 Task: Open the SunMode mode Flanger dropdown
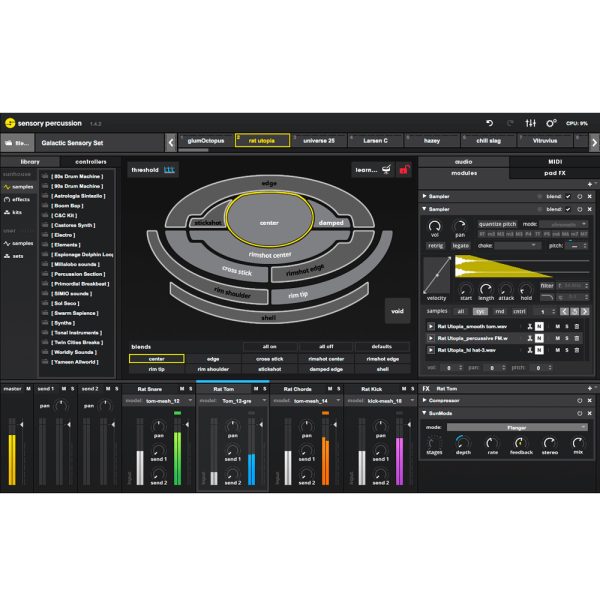tap(517, 427)
